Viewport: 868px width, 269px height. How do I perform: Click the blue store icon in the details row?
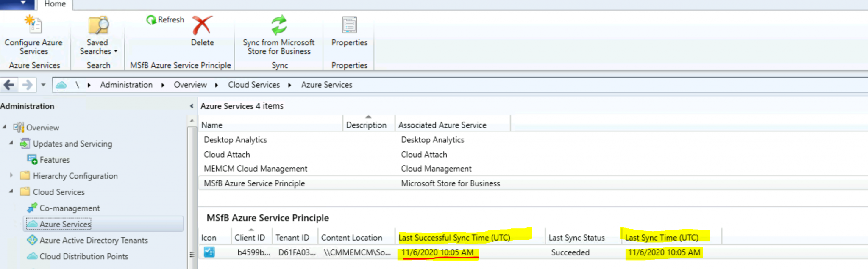(x=209, y=252)
